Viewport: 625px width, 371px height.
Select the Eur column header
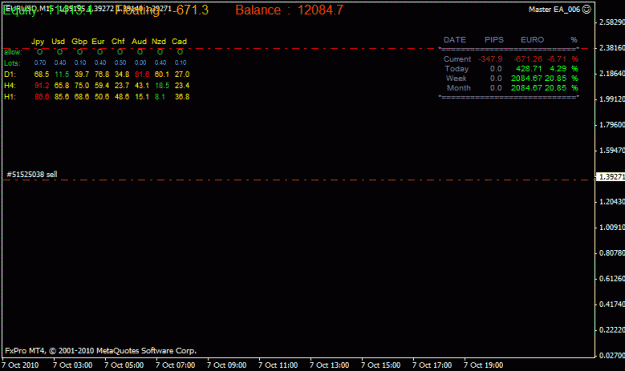[98, 41]
